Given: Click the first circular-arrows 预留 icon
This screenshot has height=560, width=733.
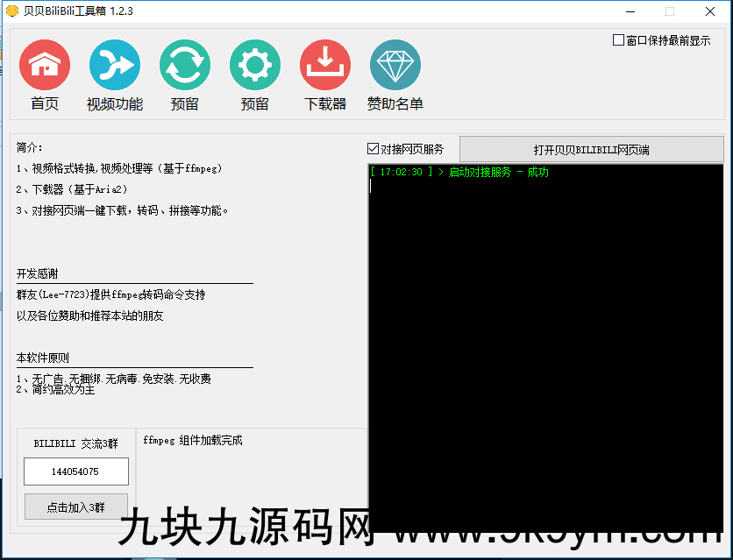Looking at the screenshot, I should pos(185,65).
